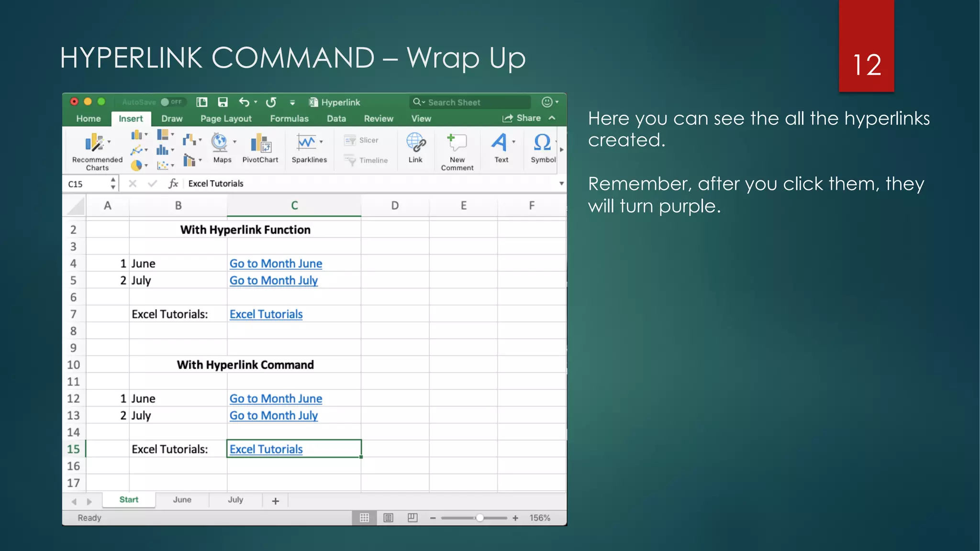Click the New Comment icon
The height and width of the screenshot is (551, 980).
457,143
